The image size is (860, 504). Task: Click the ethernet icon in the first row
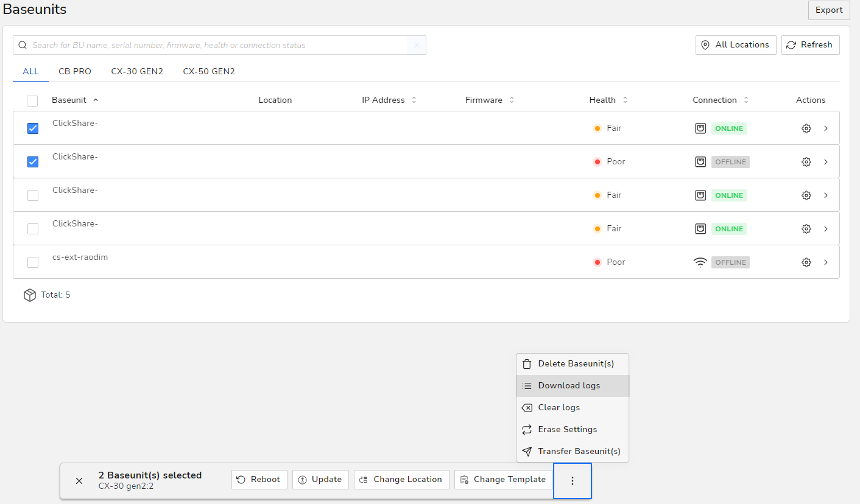coord(700,128)
